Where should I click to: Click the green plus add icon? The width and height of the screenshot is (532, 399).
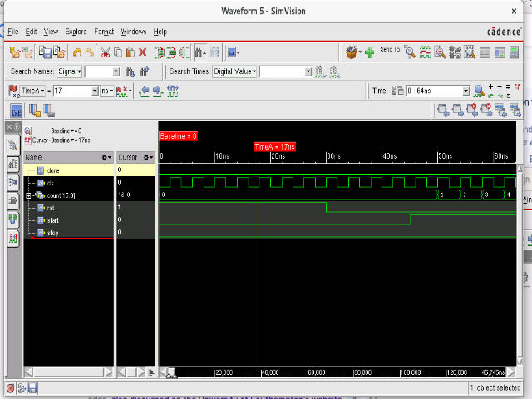[x=369, y=52]
